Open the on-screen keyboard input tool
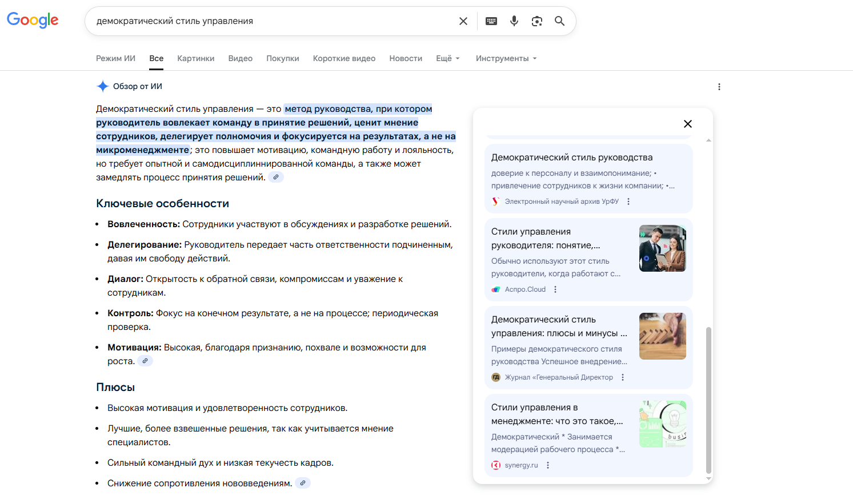This screenshot has width=853, height=504. [491, 21]
